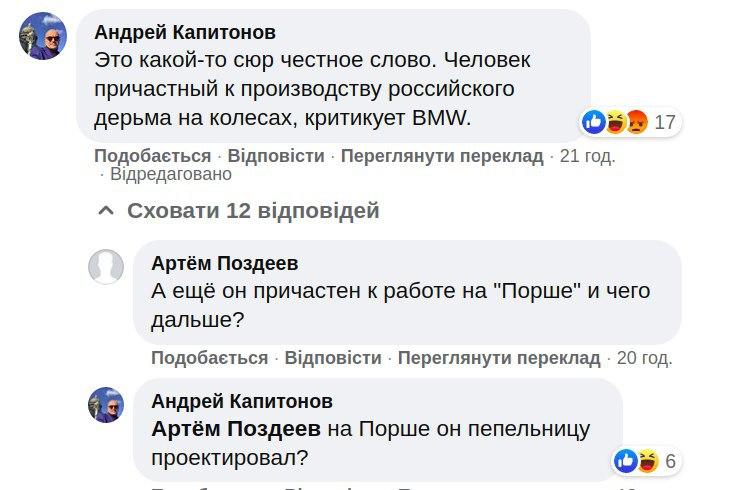Click Андрей Капитонов's small reply avatar

click(106, 404)
